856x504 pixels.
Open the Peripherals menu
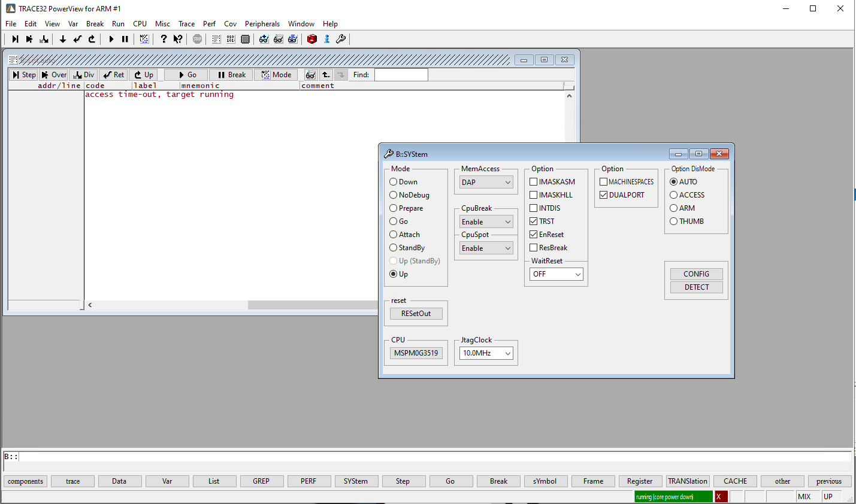pyautogui.click(x=262, y=24)
